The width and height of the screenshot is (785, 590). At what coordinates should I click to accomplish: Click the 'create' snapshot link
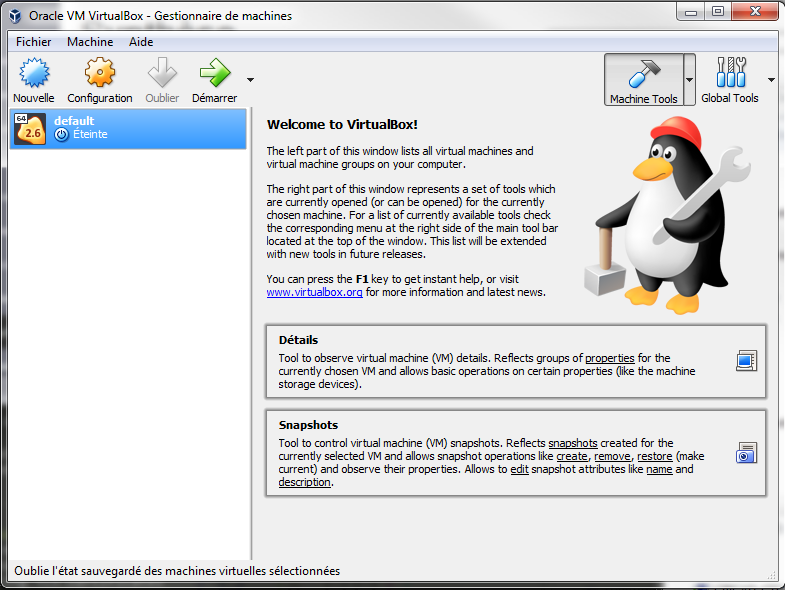(x=572, y=456)
